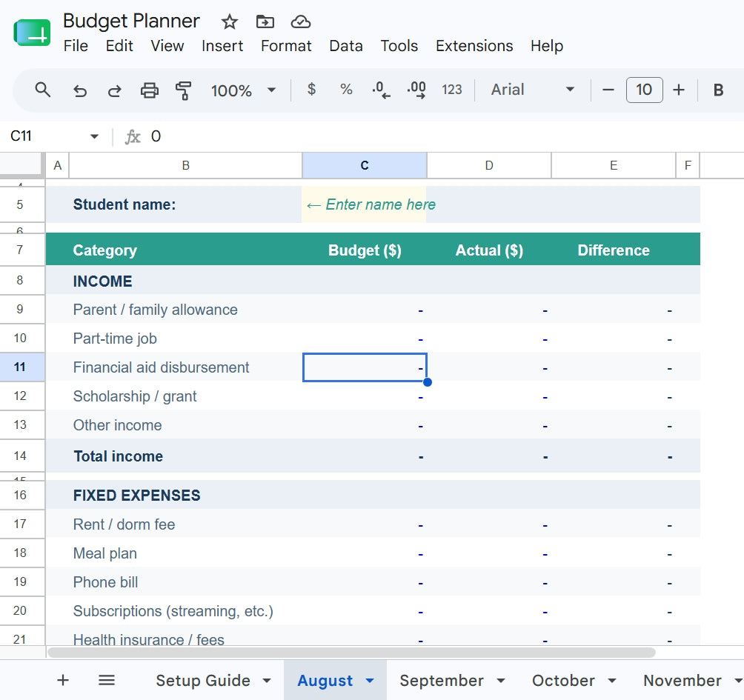
Task: Open the Insert menu
Action: [222, 46]
